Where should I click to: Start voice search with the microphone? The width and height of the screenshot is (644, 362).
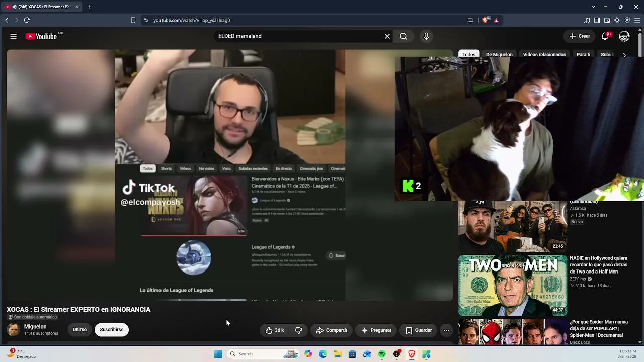pyautogui.click(x=426, y=36)
